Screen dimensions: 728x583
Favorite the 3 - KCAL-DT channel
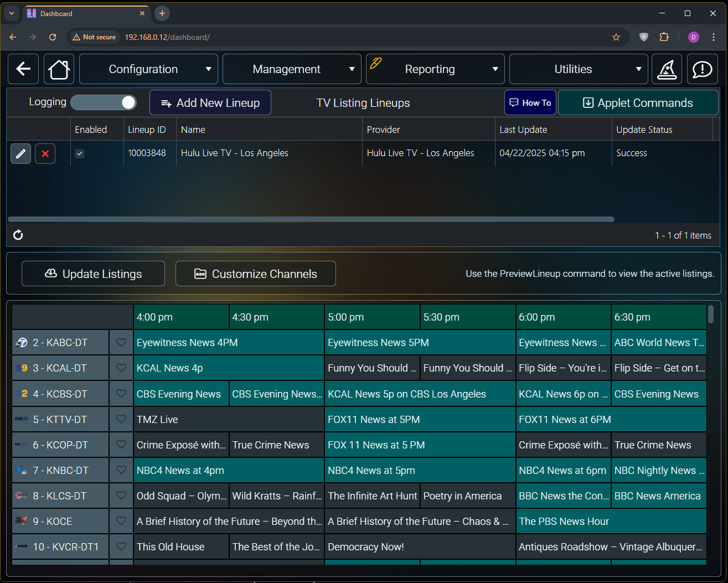coord(121,368)
